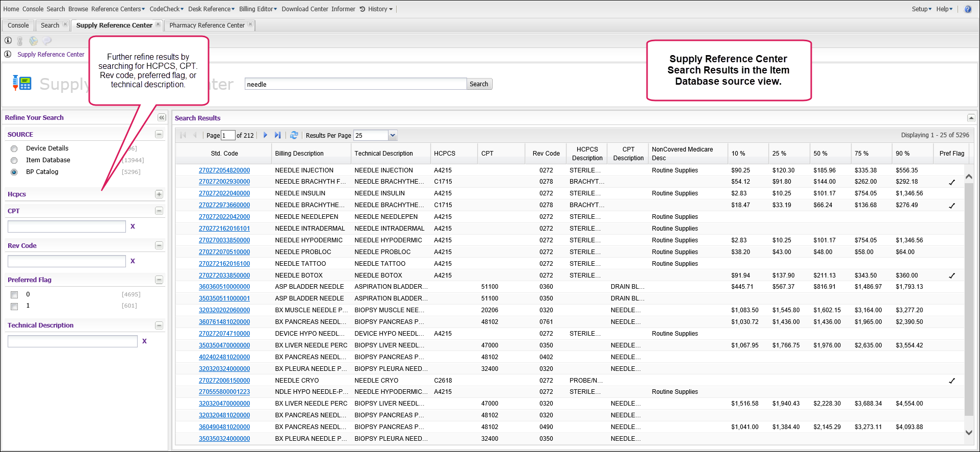This screenshot has height=452, width=980.
Task: Close the Pharmacy Reference Center tab
Action: (250, 24)
